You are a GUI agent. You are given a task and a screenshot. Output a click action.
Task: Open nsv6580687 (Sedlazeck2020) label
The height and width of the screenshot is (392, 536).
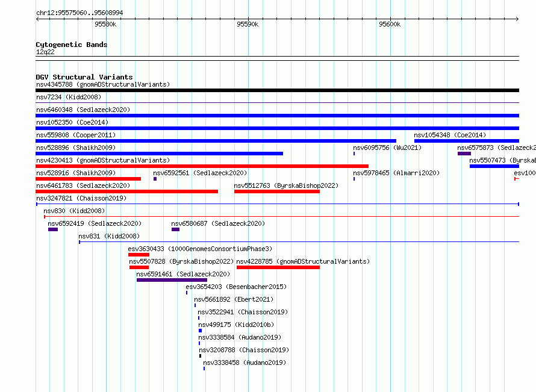218,223
